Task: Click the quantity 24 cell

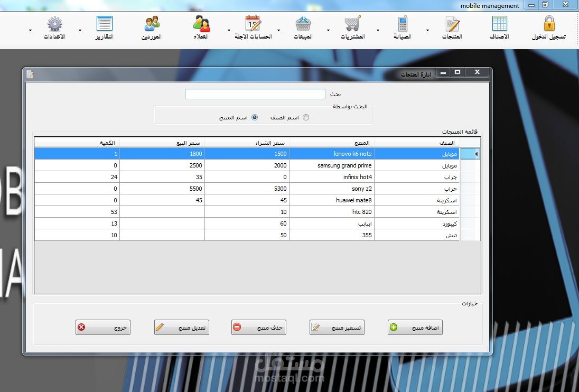Action: click(77, 177)
